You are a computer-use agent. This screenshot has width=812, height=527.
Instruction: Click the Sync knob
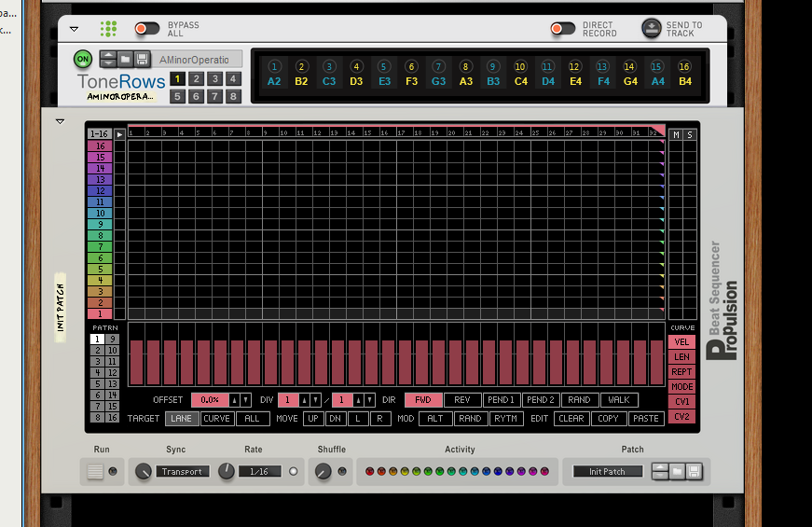[x=143, y=471]
